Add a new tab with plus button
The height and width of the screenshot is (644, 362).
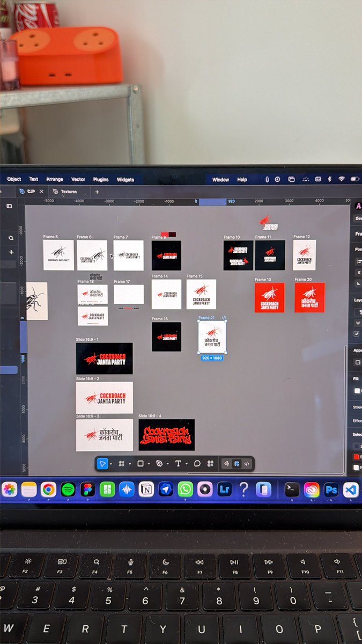pos(97,192)
